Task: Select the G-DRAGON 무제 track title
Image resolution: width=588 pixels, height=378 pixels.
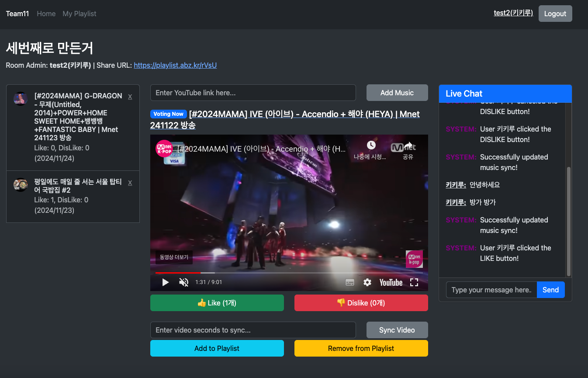Action: pyautogui.click(x=78, y=117)
